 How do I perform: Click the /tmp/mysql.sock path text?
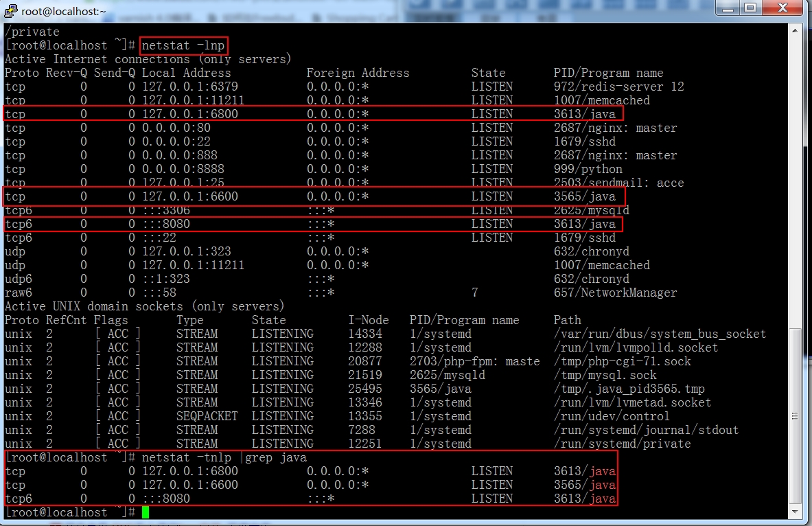605,375
